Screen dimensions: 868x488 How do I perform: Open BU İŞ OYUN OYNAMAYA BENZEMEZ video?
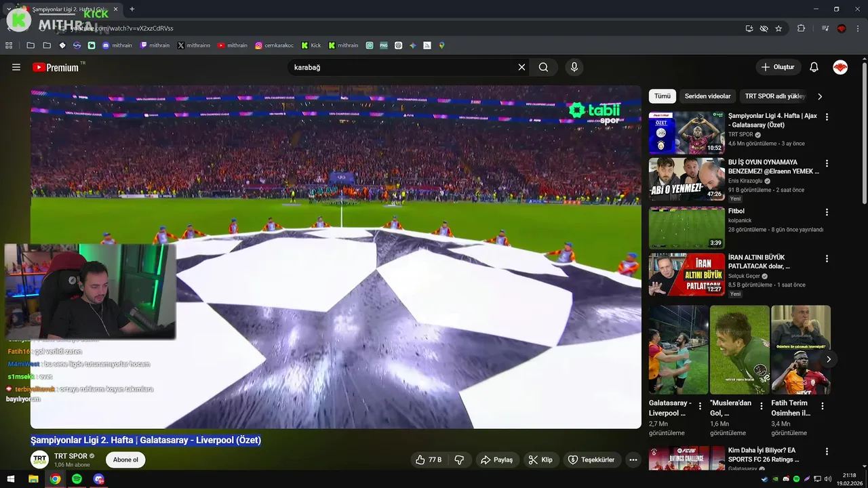pos(687,179)
